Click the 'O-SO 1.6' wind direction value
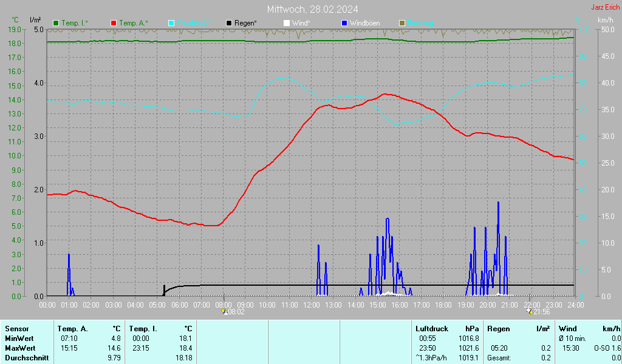 pyautogui.click(x=607, y=348)
